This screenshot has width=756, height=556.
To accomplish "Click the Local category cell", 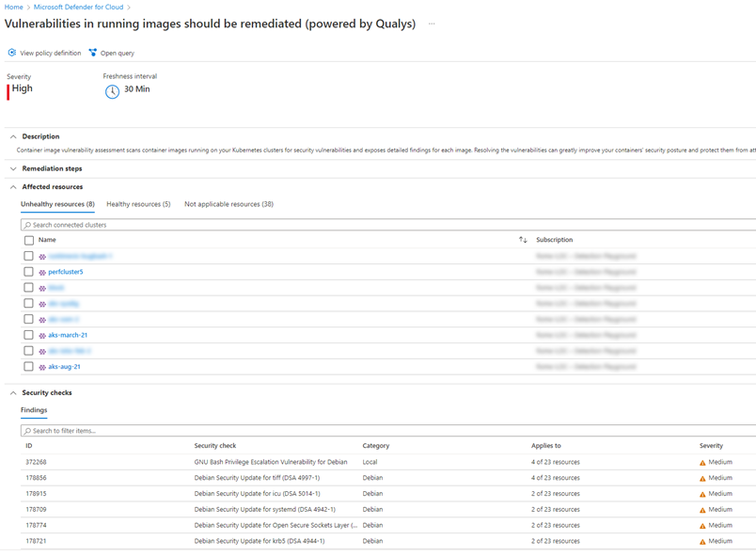I will (370, 462).
